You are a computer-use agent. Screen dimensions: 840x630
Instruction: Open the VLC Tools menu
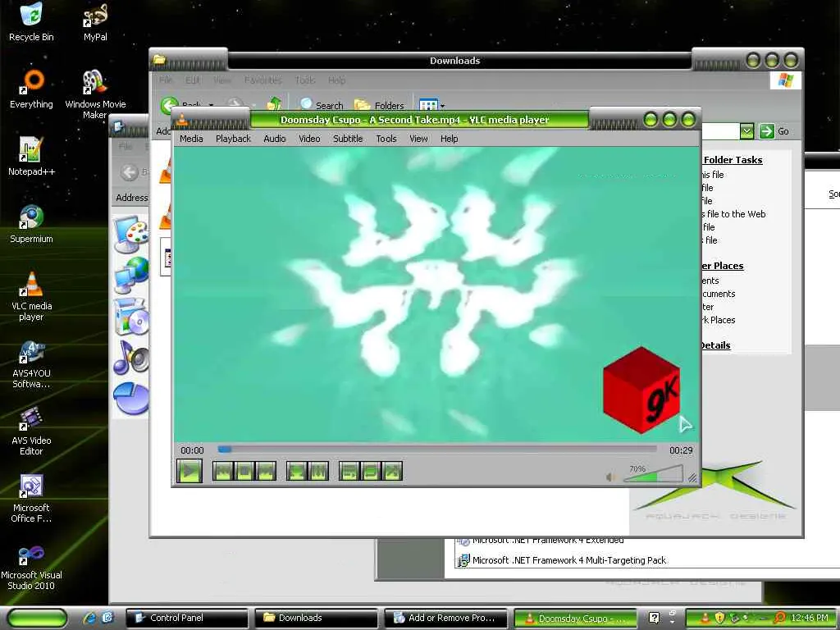pyautogui.click(x=386, y=139)
